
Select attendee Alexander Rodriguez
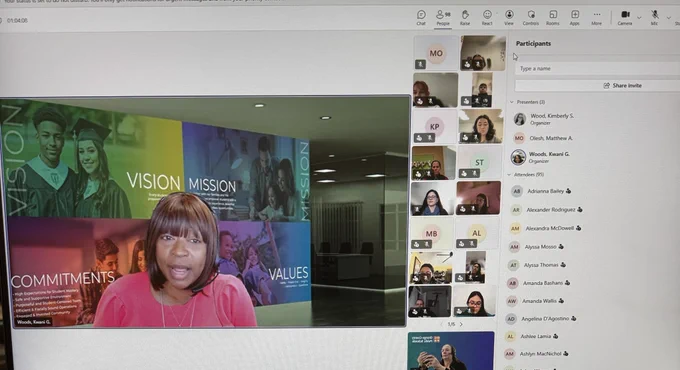pyautogui.click(x=551, y=210)
